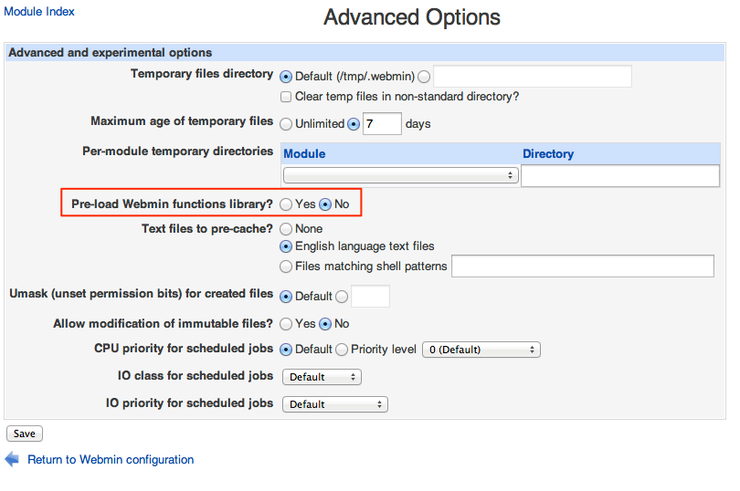Choose English language text files option
Image resolution: width=740 pixels, height=491 pixels.
[286, 246]
